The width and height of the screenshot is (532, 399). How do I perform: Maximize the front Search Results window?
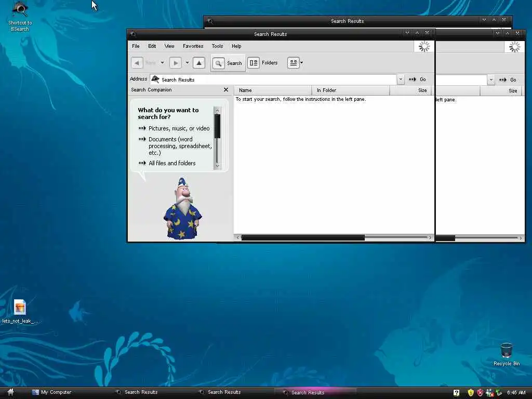417,33
